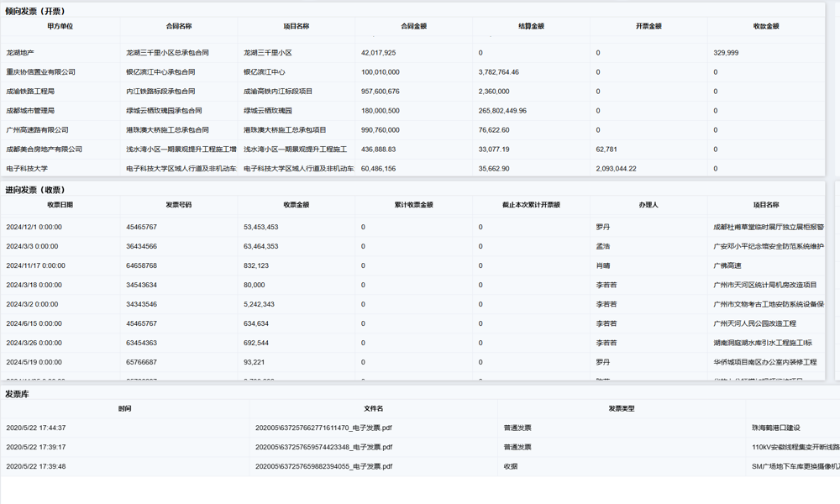
Task: Click the 文件名 column header
Action: coord(373,409)
